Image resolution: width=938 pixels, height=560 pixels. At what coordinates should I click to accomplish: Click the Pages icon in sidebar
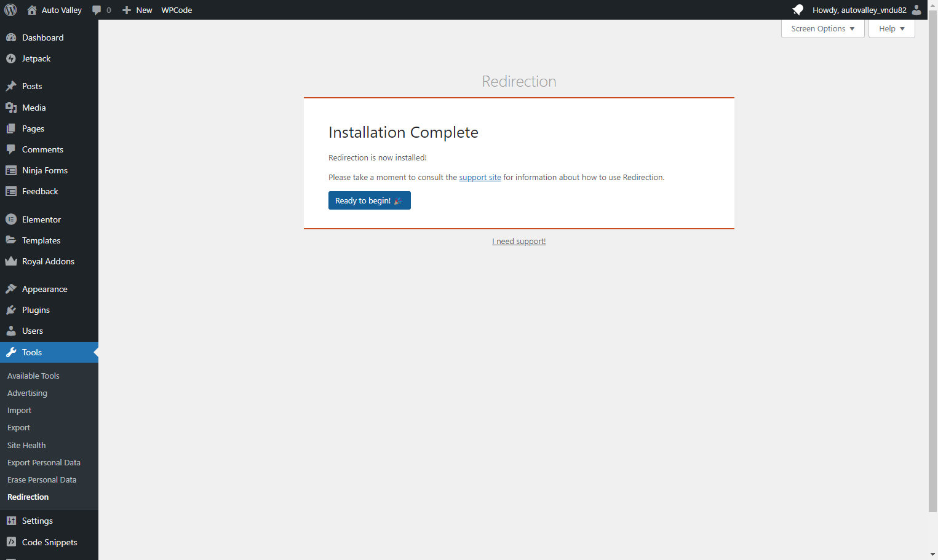[x=11, y=128]
